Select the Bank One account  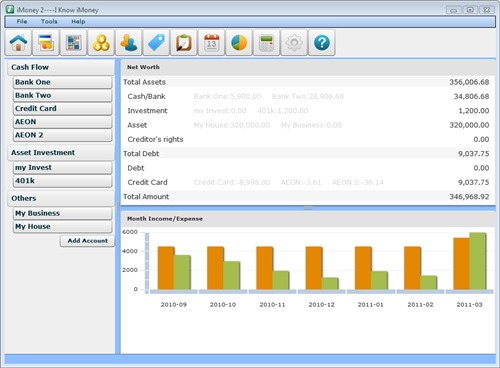[x=63, y=82]
